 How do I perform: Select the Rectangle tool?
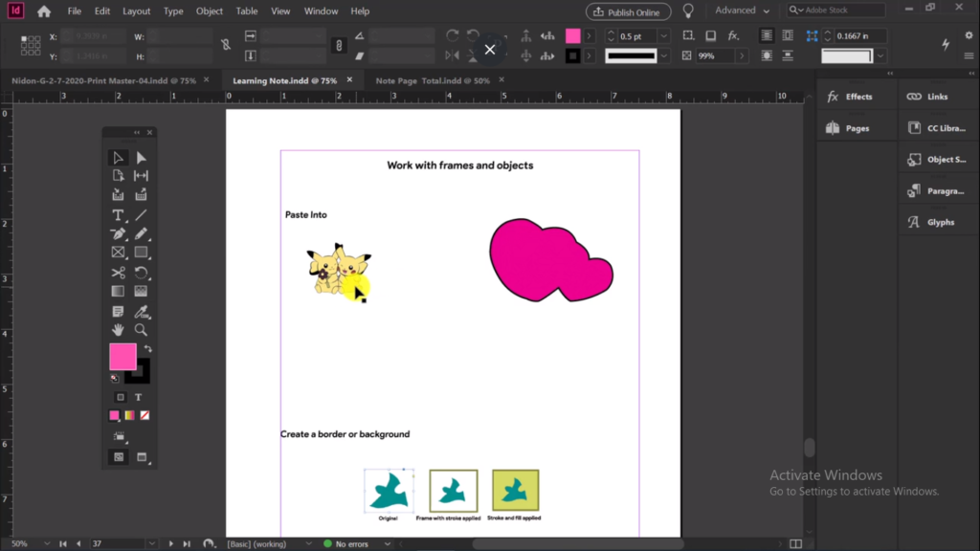[142, 253]
